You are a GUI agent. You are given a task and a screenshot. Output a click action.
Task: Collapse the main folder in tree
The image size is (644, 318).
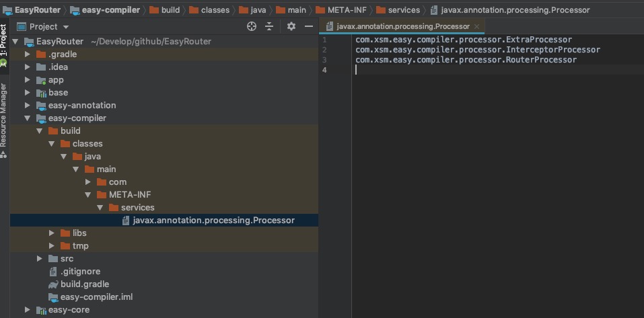tap(75, 169)
